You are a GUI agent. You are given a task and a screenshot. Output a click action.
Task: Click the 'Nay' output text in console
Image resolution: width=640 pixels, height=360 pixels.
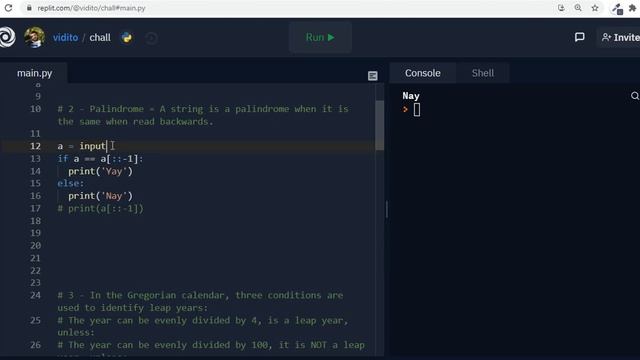[x=411, y=96]
